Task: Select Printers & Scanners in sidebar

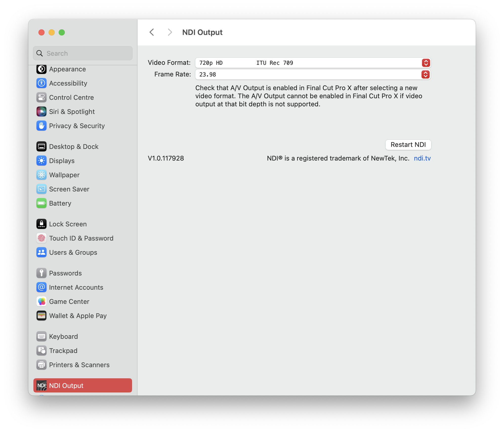Action: coord(79,365)
